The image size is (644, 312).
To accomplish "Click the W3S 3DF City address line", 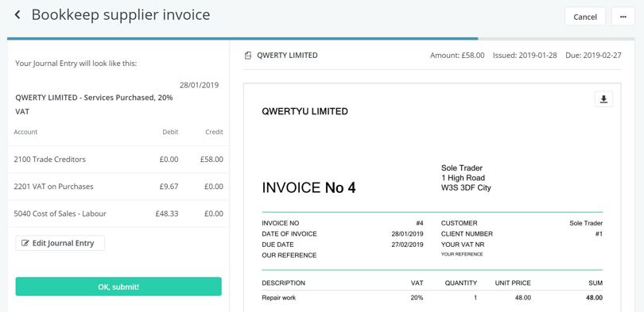I will [x=466, y=188].
